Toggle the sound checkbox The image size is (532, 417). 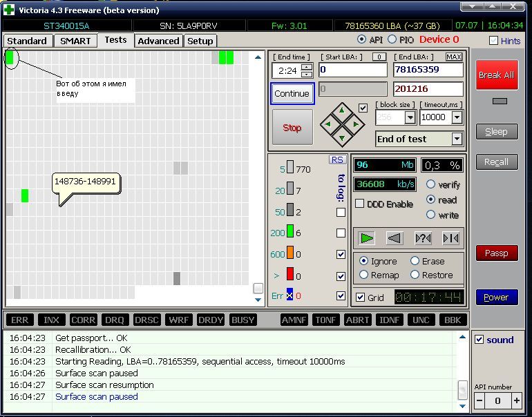(x=479, y=340)
